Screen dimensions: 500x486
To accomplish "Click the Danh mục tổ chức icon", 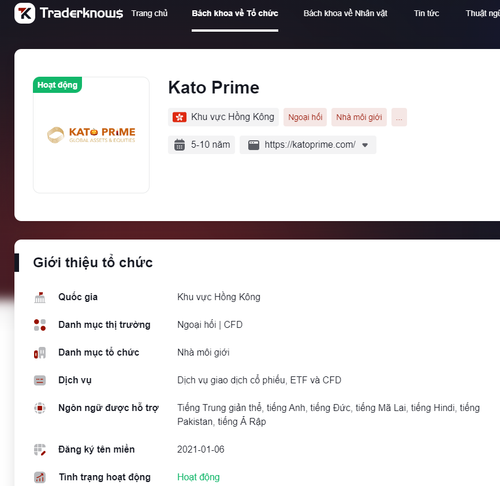I will pyautogui.click(x=40, y=353).
